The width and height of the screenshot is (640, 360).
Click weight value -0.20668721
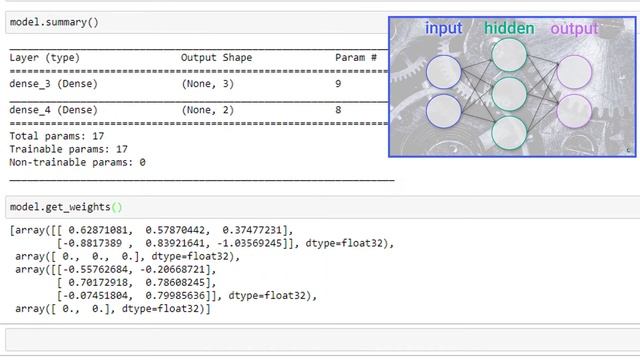tap(172, 269)
